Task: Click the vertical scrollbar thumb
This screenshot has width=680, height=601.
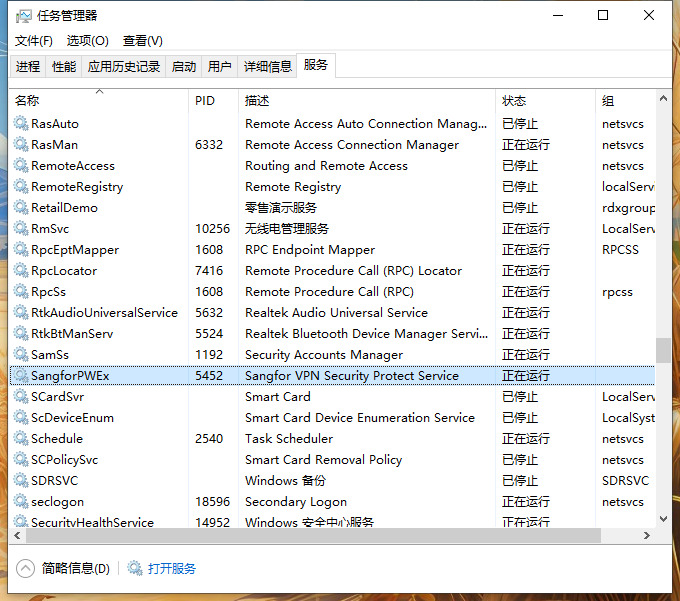Action: pos(663,351)
